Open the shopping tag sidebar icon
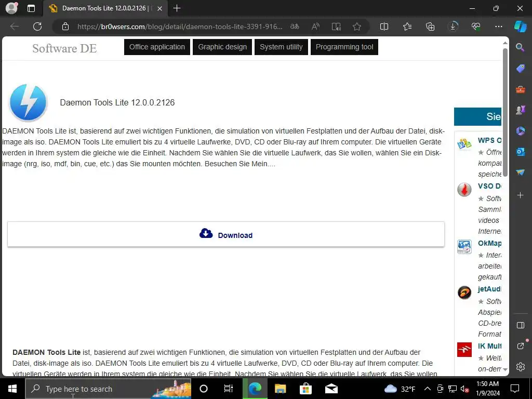The width and height of the screenshot is (532, 399). (x=520, y=69)
